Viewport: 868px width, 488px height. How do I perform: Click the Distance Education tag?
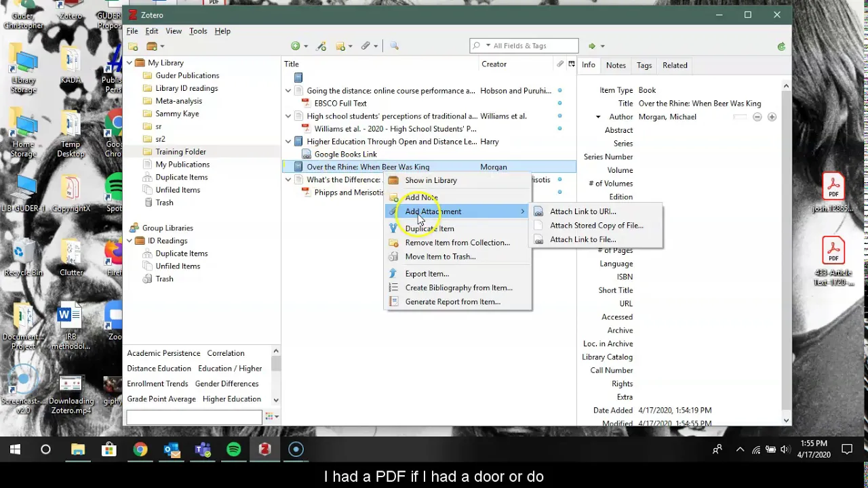[159, 368]
